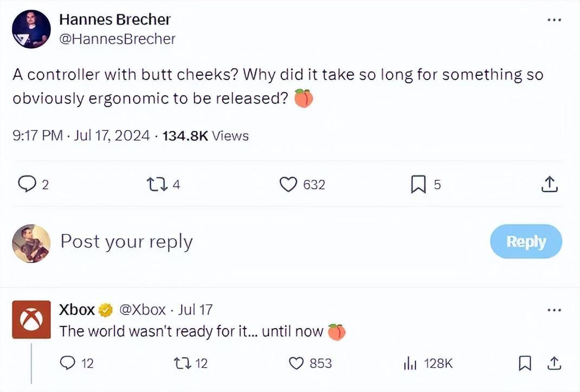580x392 pixels.
Task: Visit the @HannesBrecher handle link
Action: point(117,39)
